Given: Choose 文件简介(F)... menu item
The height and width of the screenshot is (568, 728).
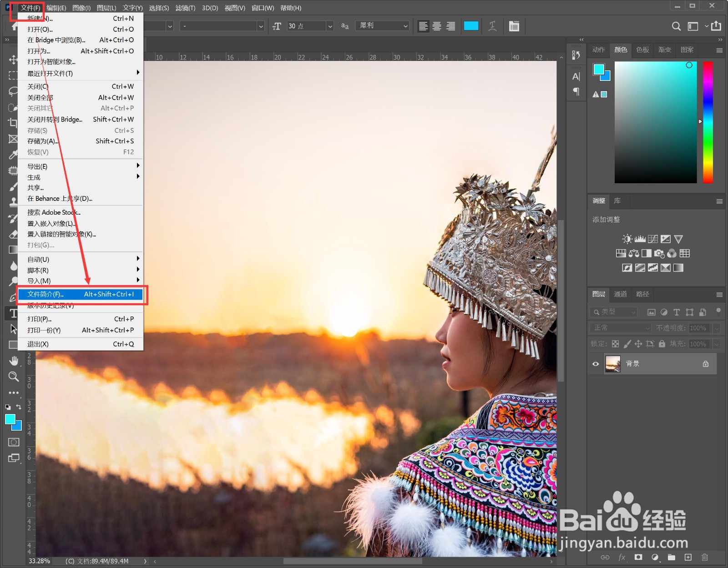Looking at the screenshot, I should [81, 294].
